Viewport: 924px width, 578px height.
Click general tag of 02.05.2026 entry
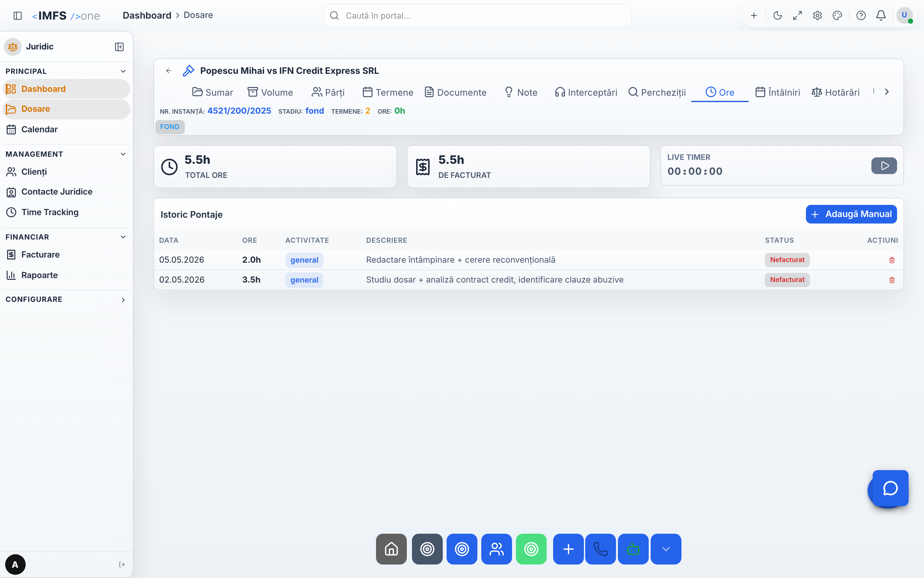click(304, 280)
